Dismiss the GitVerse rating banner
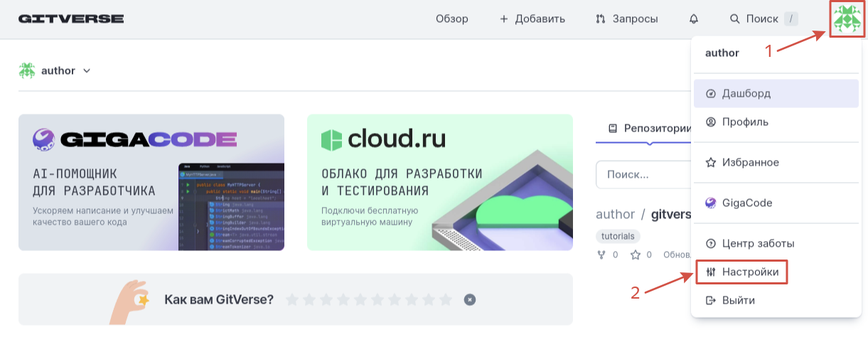 469,299
